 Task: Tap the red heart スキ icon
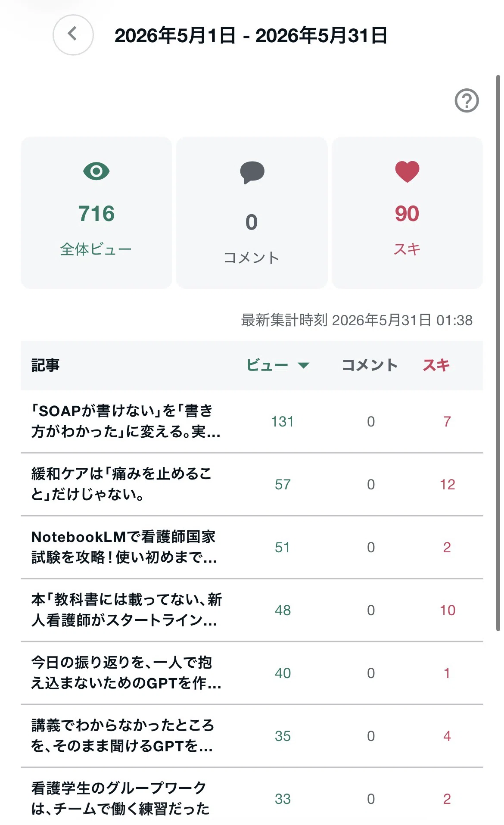407,171
